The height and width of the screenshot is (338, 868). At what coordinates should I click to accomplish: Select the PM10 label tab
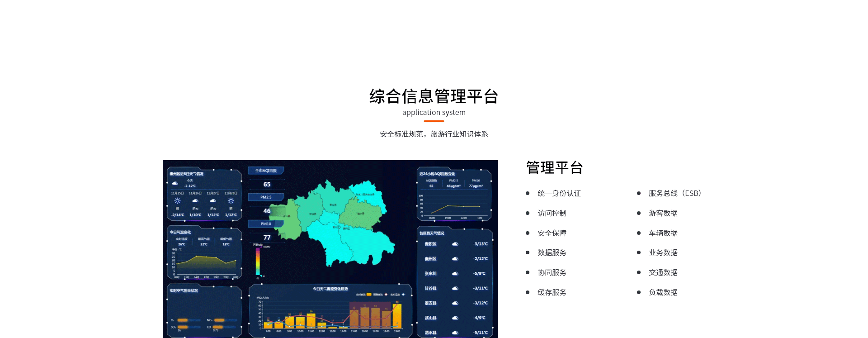point(266,224)
